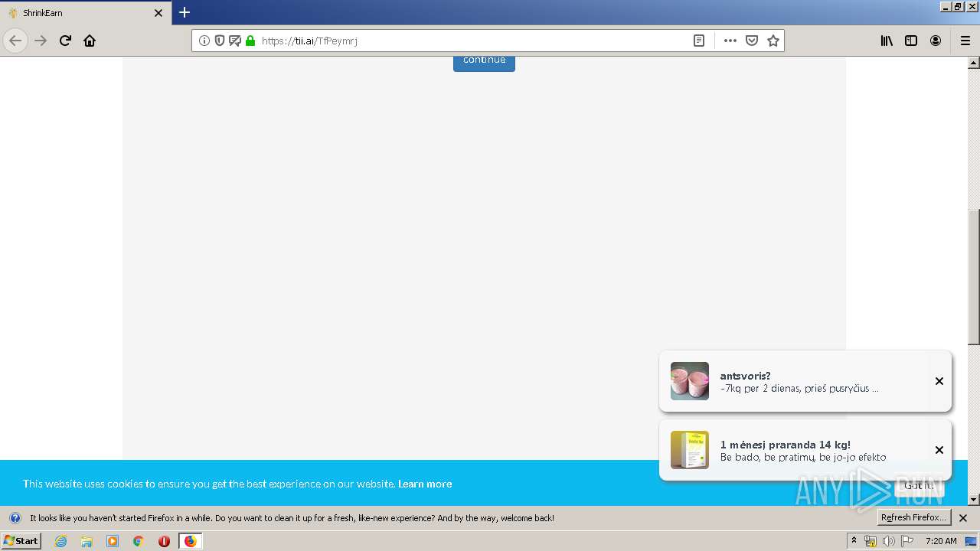Click the permissions icon in address bar
Viewport: 980px width, 551px height.
[235, 41]
